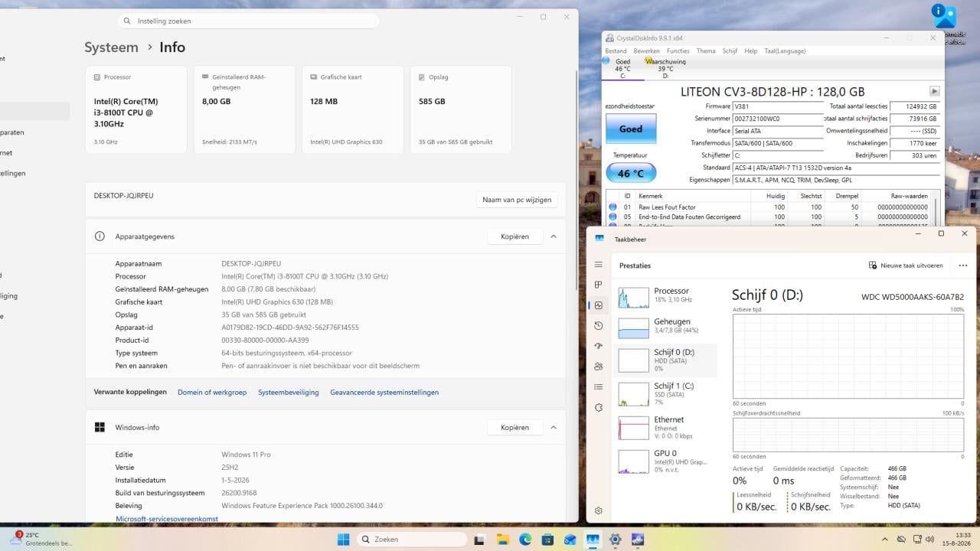
Task: Select Ethernet in Task Manager performance list
Action: [666, 427]
